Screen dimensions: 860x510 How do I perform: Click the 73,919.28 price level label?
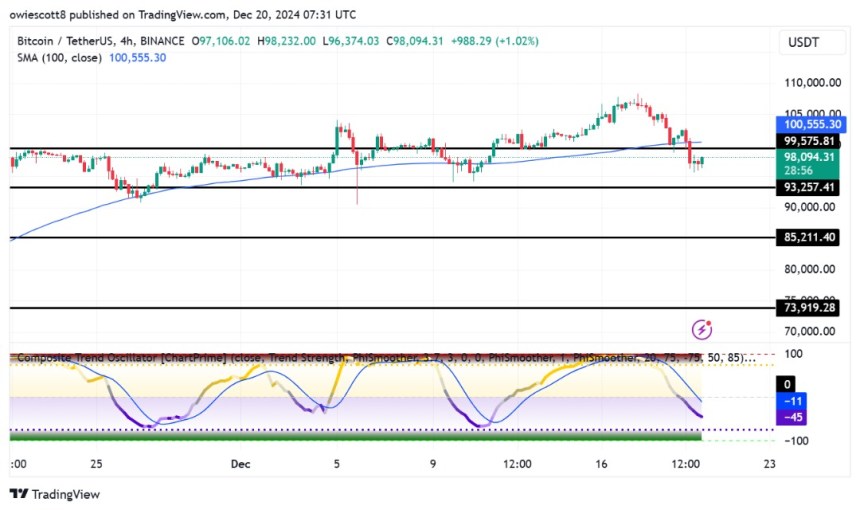811,308
